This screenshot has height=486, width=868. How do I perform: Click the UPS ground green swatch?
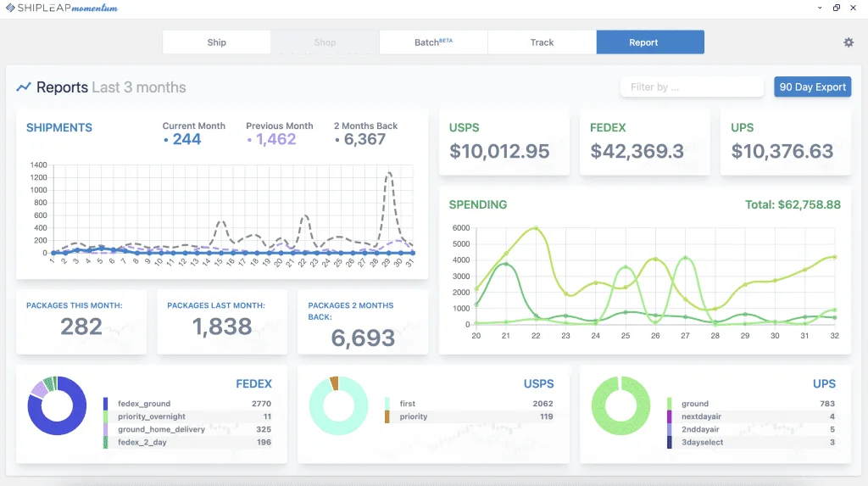670,404
